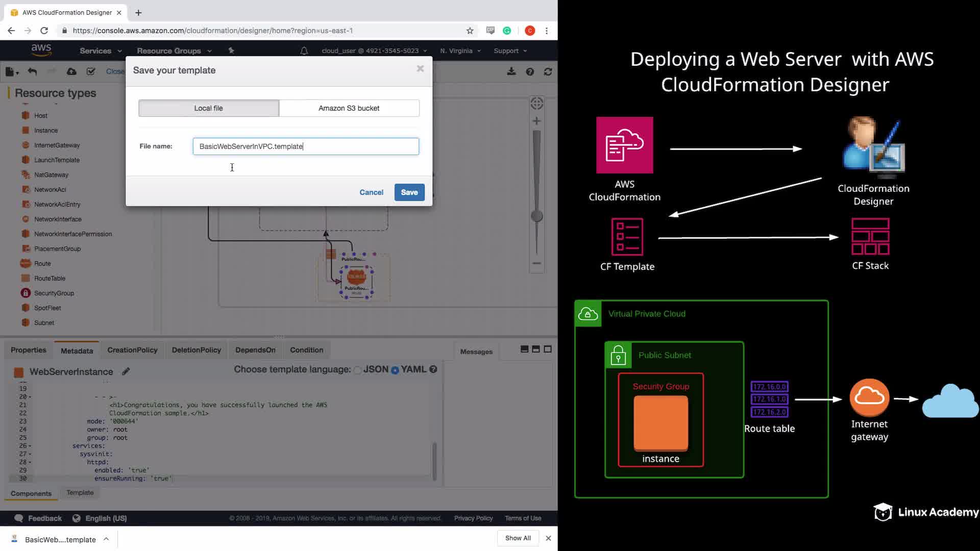
Task: Click the AWS notifications bell icon
Action: [x=304, y=51]
